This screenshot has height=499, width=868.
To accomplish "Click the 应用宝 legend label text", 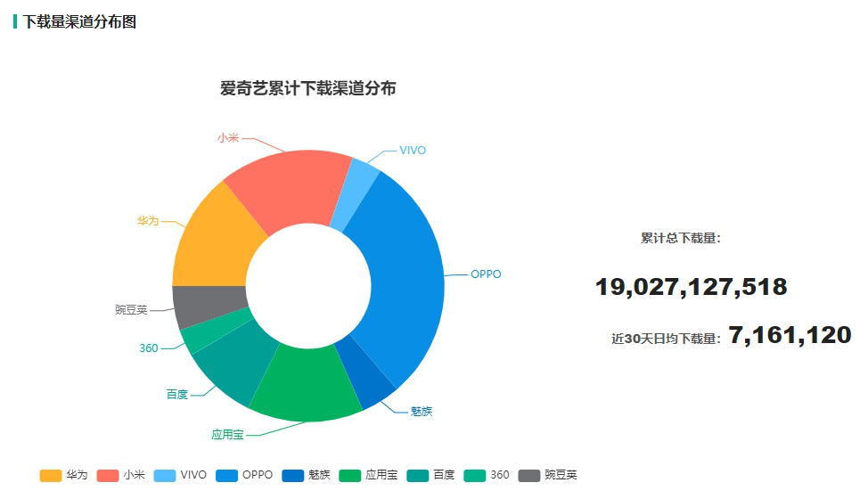I will [x=381, y=475].
